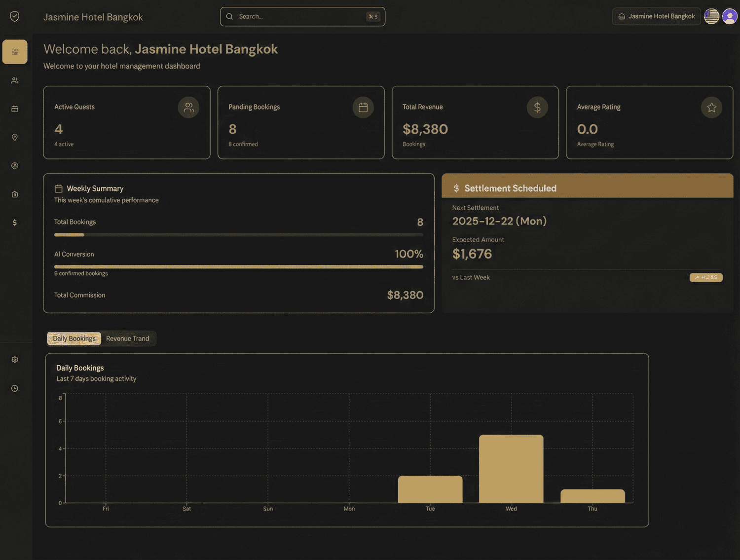Open the user profile avatar menu
This screenshot has width=740, height=560.
point(729,16)
